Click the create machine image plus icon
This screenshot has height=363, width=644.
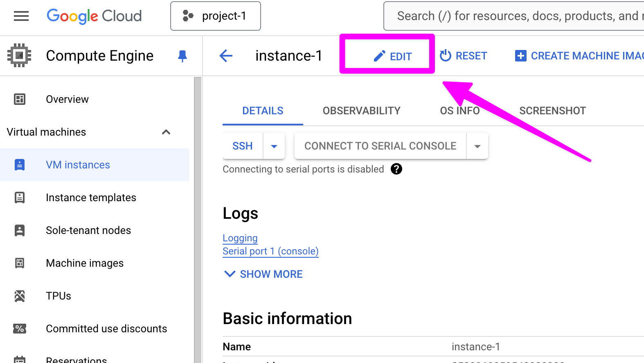521,56
